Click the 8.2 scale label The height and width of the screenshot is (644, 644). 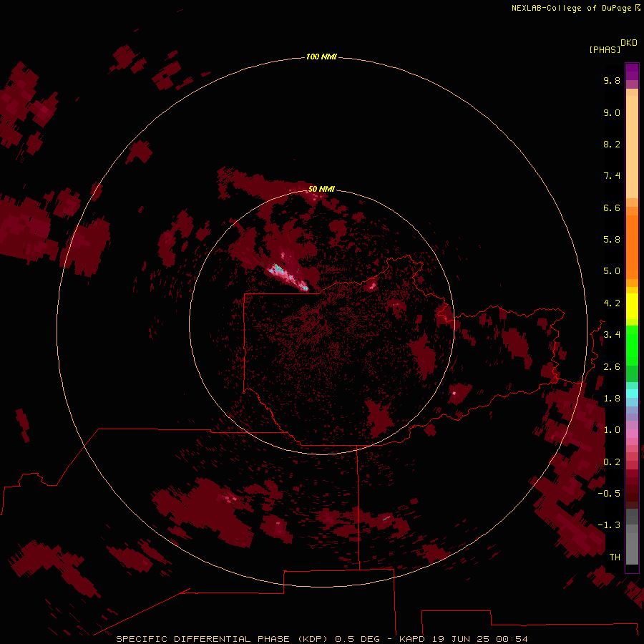coord(612,144)
